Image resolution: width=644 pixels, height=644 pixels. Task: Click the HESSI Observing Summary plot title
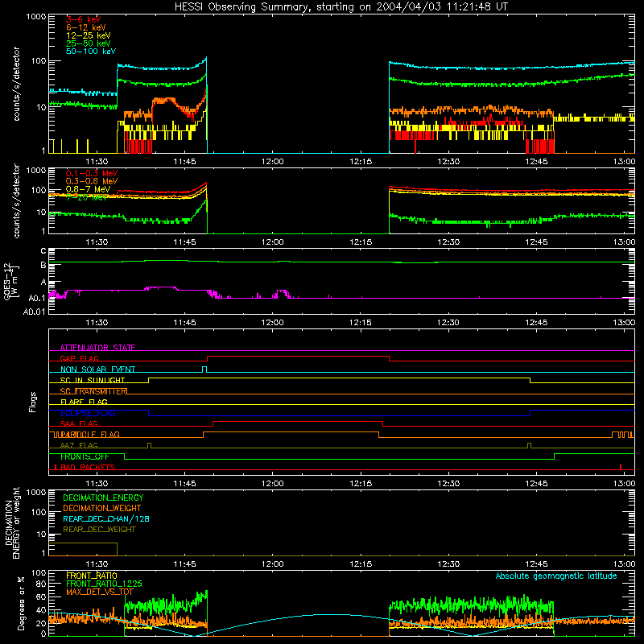[341, 7]
